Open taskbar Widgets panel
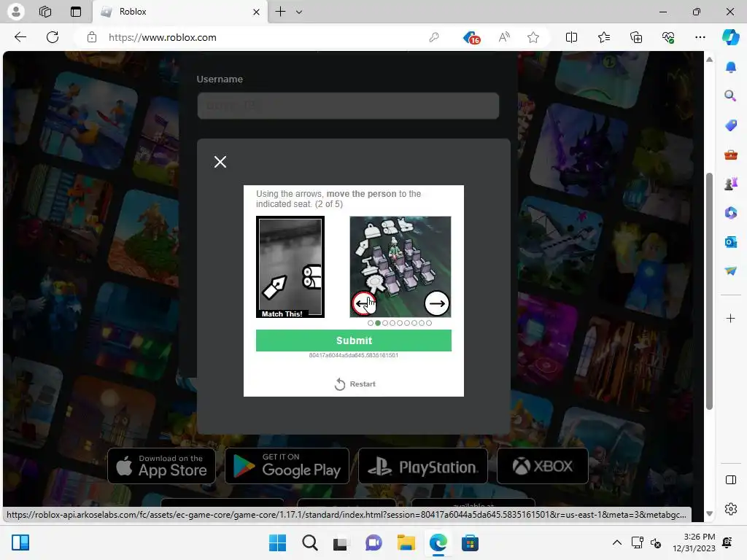 (20, 542)
